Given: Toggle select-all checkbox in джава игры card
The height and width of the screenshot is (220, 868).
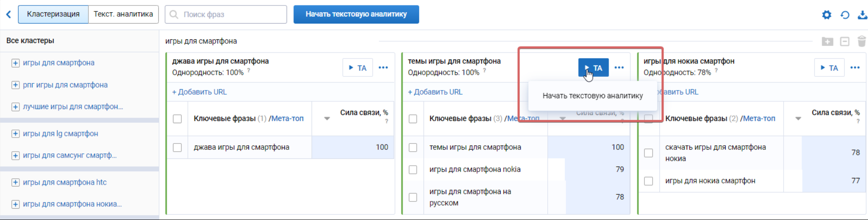Looking at the screenshot, I should coord(177,119).
